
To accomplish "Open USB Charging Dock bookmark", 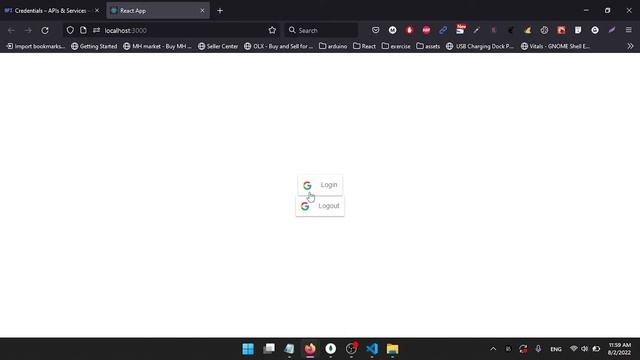I will pyautogui.click(x=480, y=47).
